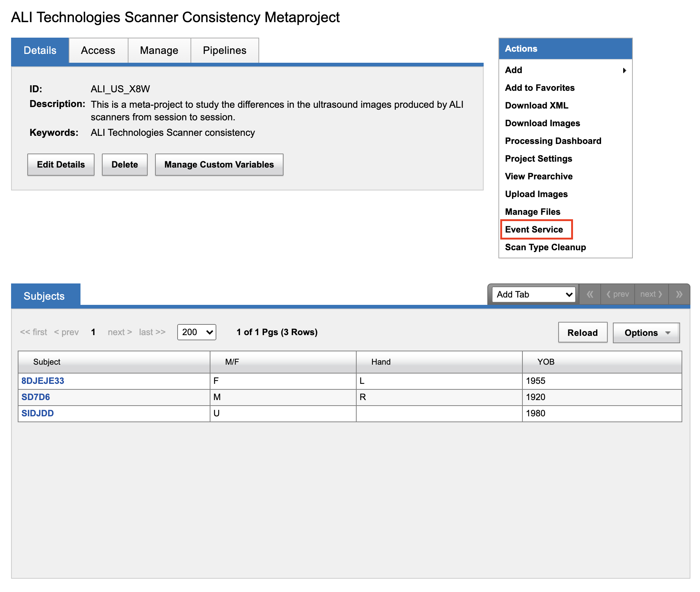This screenshot has height=592, width=700.
Task: Open subject SIDJDD link
Action: tap(38, 413)
